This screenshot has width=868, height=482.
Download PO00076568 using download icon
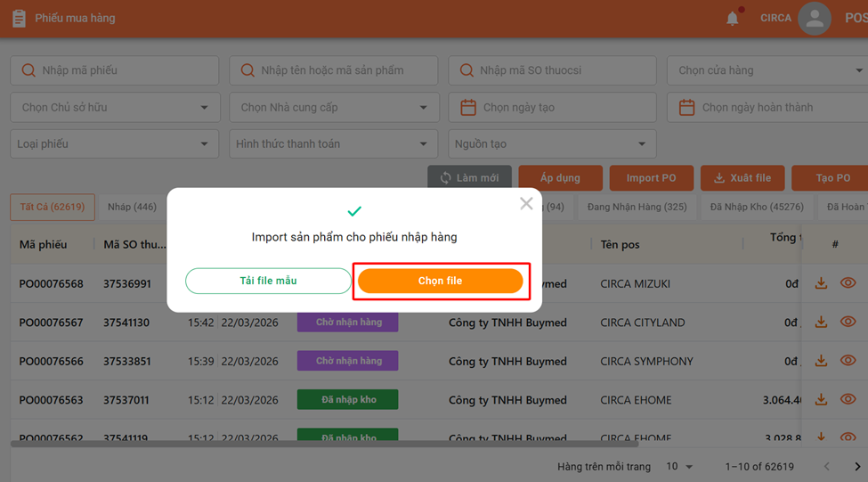point(821,283)
